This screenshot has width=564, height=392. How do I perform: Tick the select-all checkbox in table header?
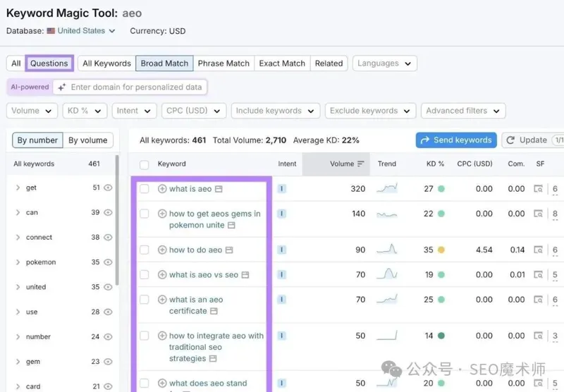tap(145, 164)
